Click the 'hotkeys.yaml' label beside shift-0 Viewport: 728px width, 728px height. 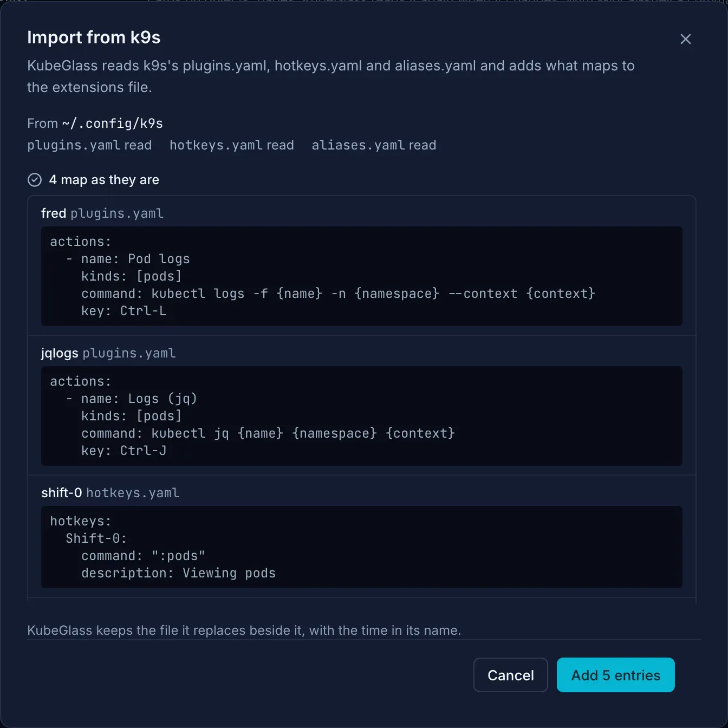[133, 493]
